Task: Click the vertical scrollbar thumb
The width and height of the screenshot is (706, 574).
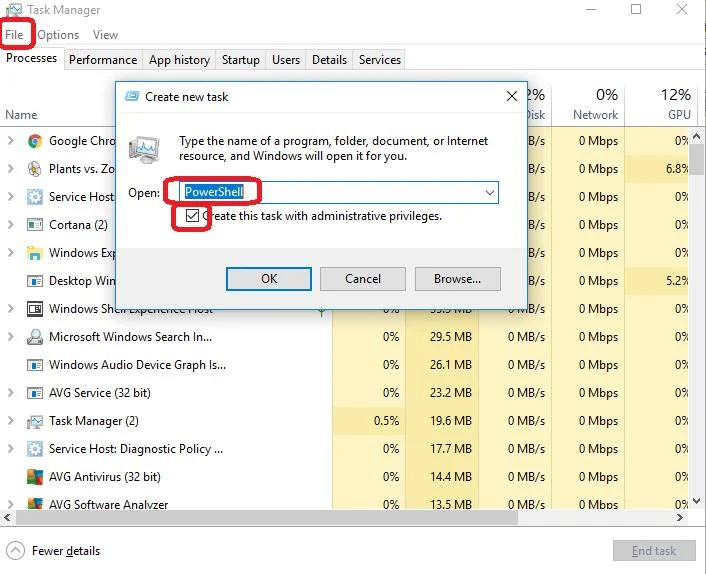Action: coord(697,159)
